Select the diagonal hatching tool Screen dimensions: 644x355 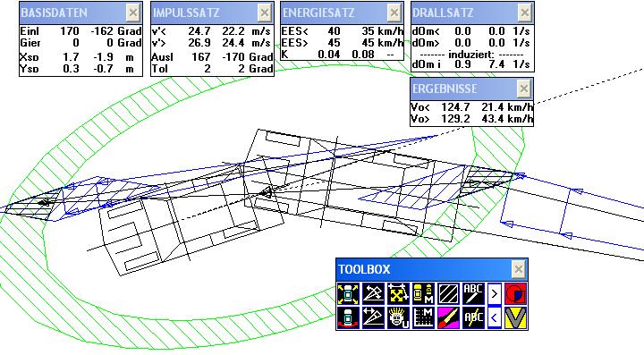coord(448,293)
